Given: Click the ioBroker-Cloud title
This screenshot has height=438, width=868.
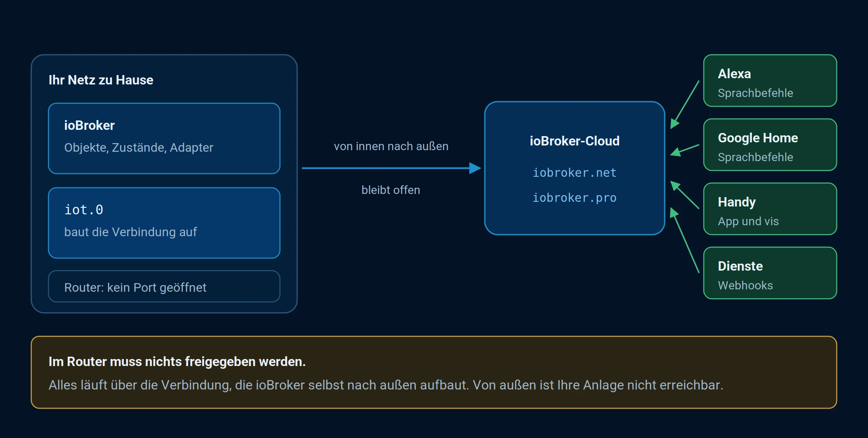Looking at the screenshot, I should coord(574,141).
